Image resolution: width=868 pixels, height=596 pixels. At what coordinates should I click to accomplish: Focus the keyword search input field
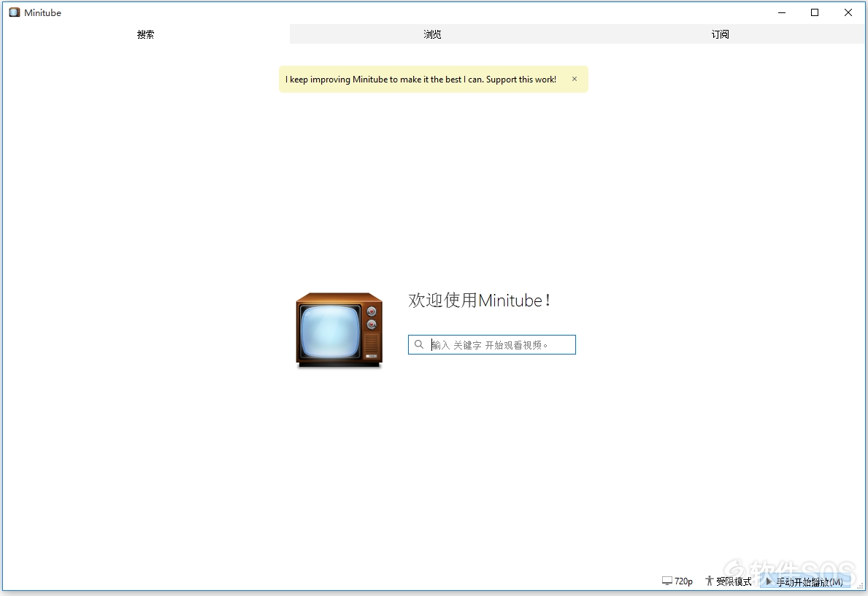click(492, 345)
